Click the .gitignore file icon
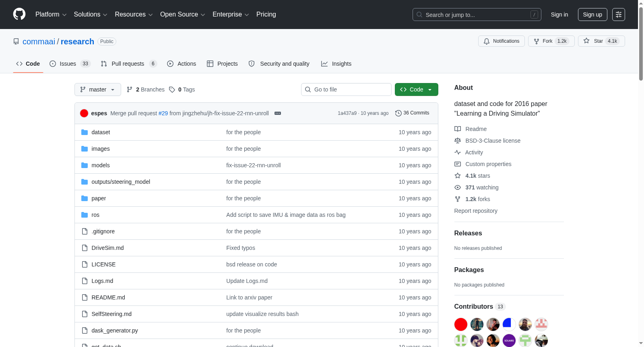Viewport: 644px width, 347px height. (85, 231)
